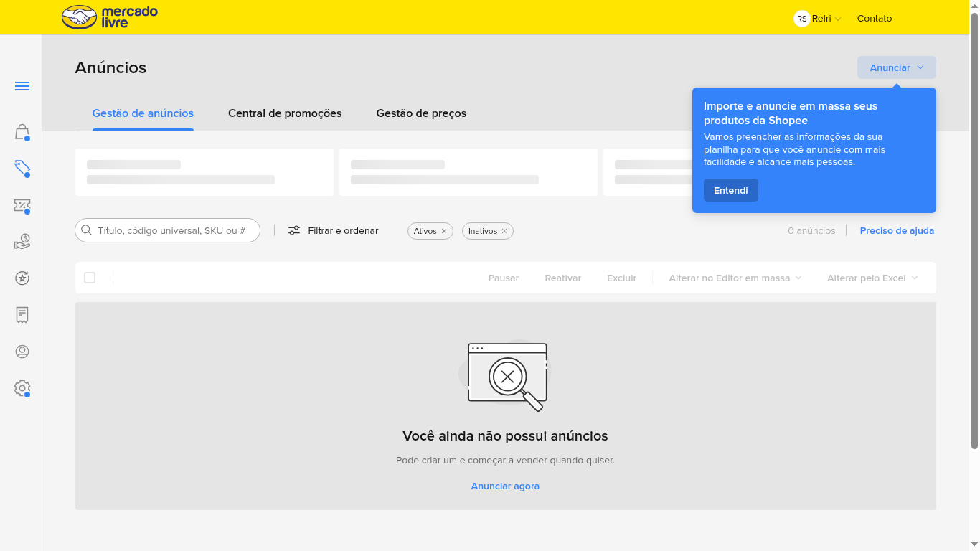Open Alterar no Editor em massa dropdown

(x=735, y=278)
